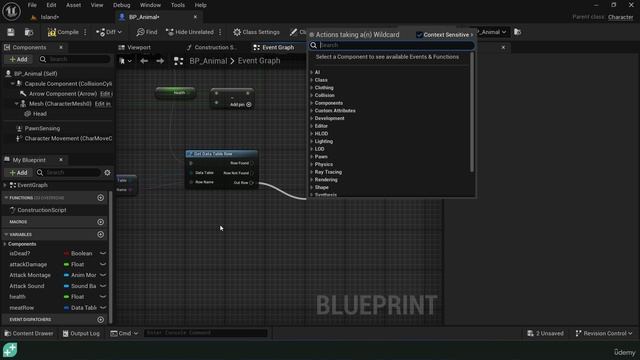
Task: Toggle visibility of attackDamage variable
Action: (x=103, y=264)
